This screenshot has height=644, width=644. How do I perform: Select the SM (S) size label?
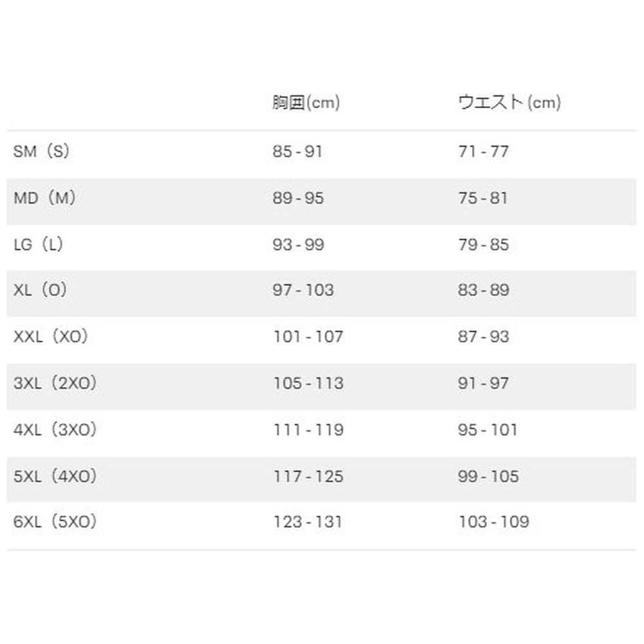tap(41, 151)
